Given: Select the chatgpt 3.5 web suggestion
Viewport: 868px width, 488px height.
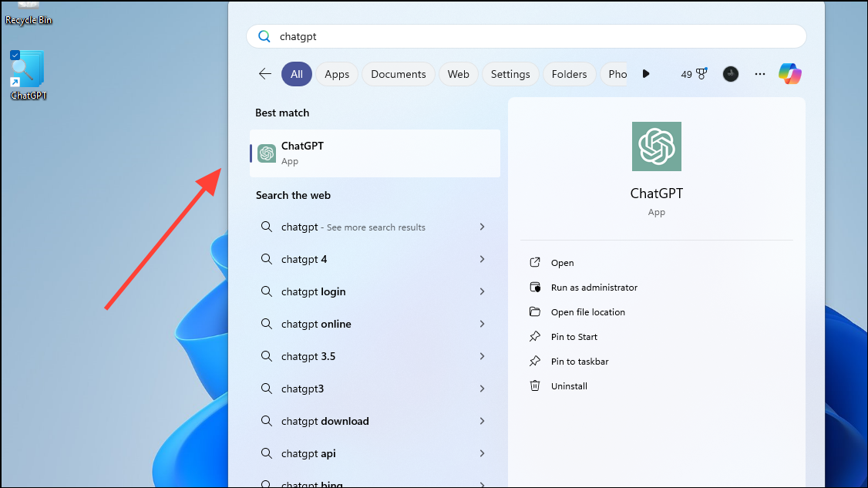Looking at the screenshot, I should [x=375, y=356].
